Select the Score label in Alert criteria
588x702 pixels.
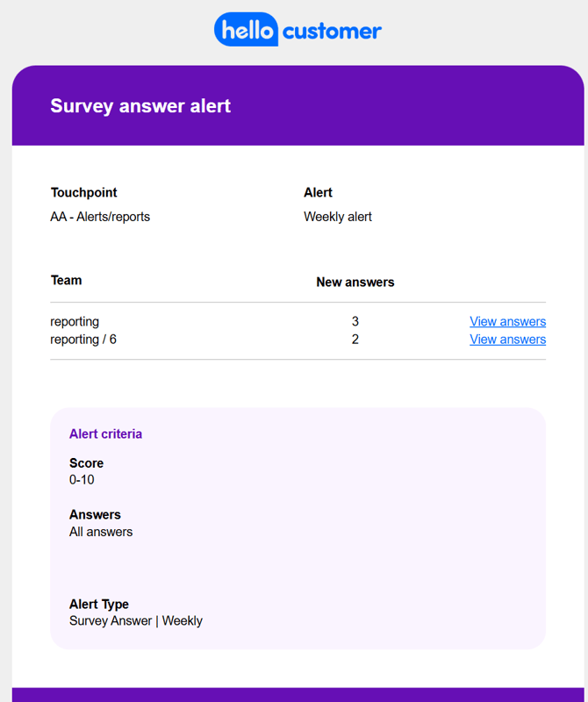click(86, 463)
